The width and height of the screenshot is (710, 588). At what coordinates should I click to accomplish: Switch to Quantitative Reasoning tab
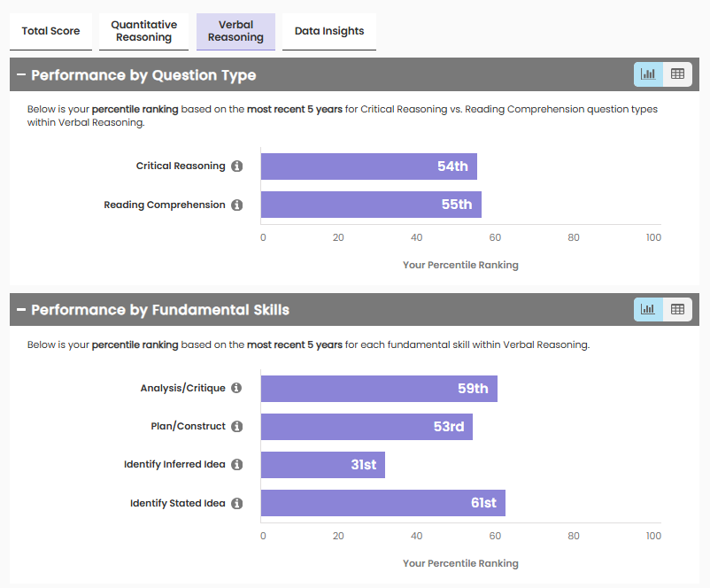(x=143, y=31)
